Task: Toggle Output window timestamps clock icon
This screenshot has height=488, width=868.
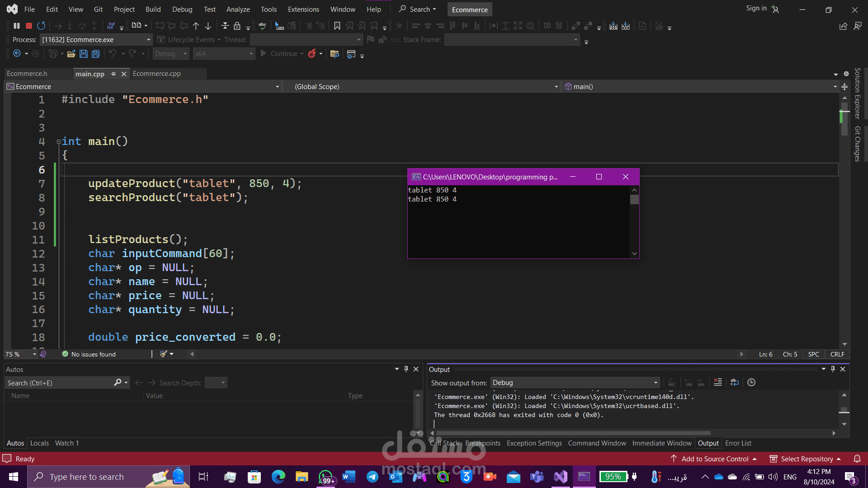Action: [751, 383]
